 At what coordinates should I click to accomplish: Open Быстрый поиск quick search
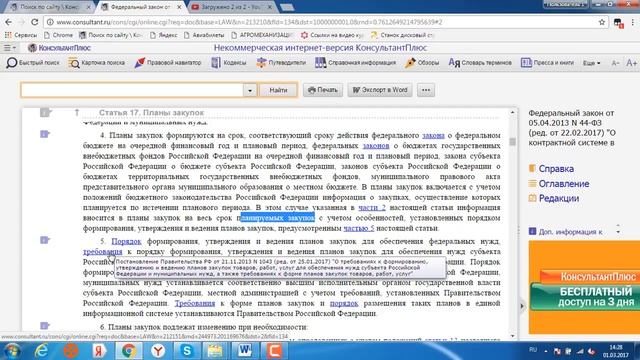coord(33,63)
